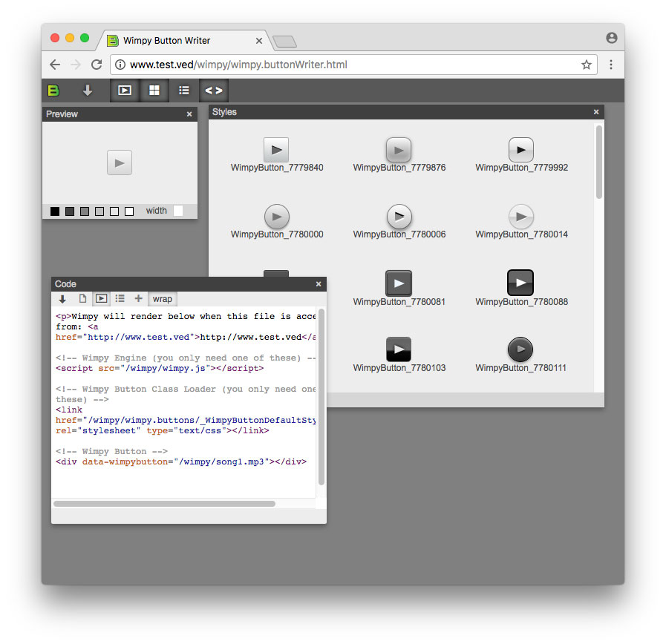Close the Styles panel
This screenshot has width=666, height=644.
[596, 111]
